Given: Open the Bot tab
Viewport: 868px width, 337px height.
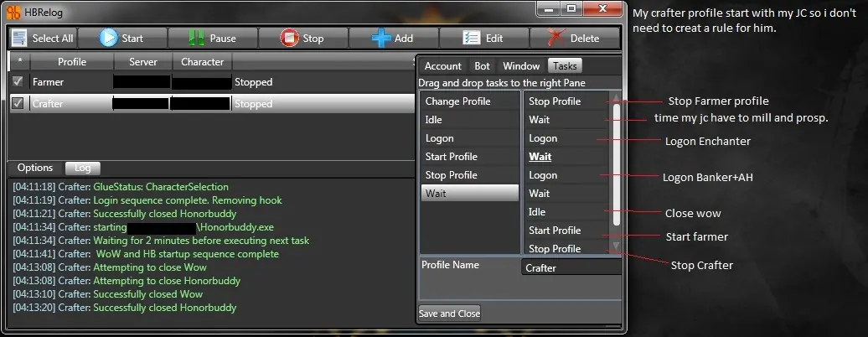Looking at the screenshot, I should click(482, 66).
